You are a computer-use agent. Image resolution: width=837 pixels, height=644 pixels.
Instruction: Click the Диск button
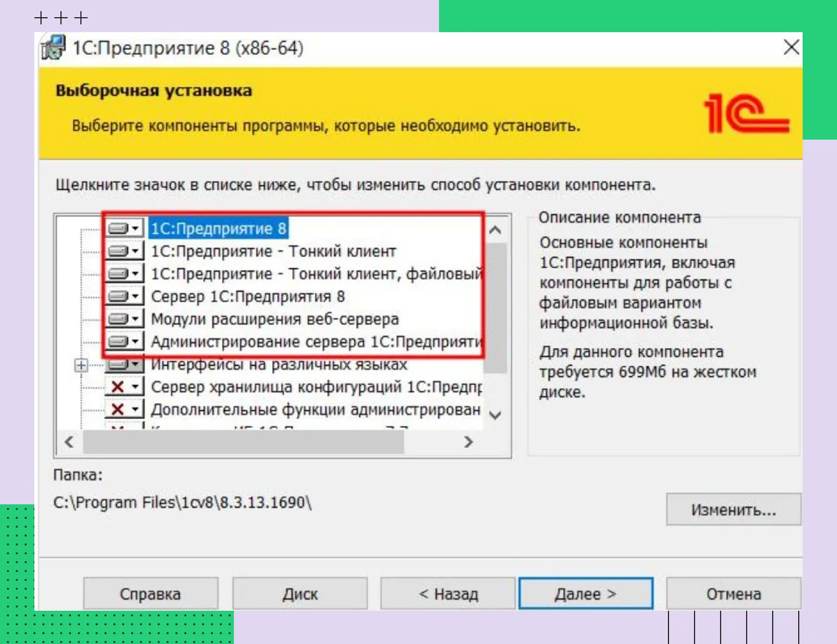click(x=300, y=594)
